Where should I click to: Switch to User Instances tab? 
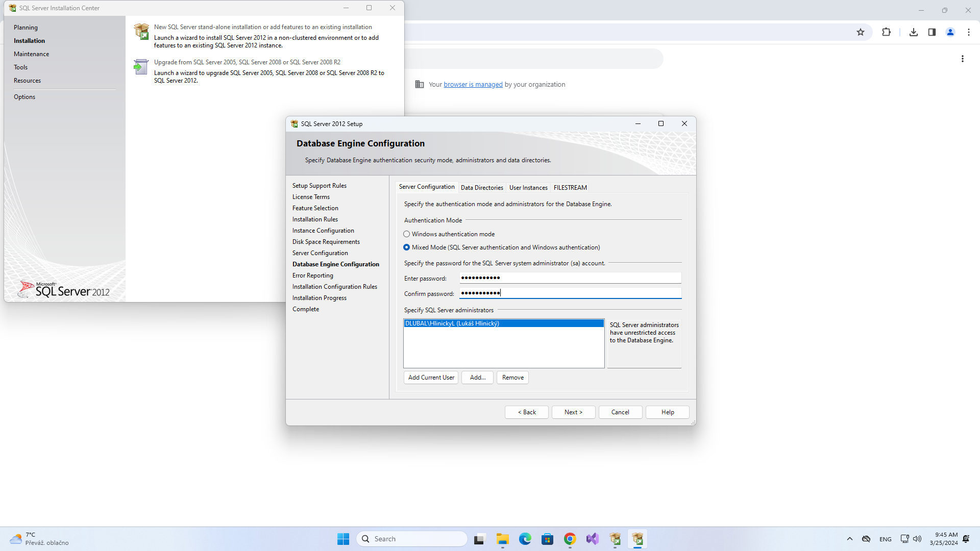coord(528,187)
